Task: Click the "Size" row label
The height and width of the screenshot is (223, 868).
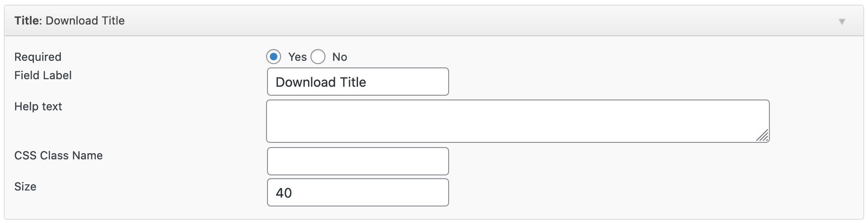Action: [x=25, y=187]
